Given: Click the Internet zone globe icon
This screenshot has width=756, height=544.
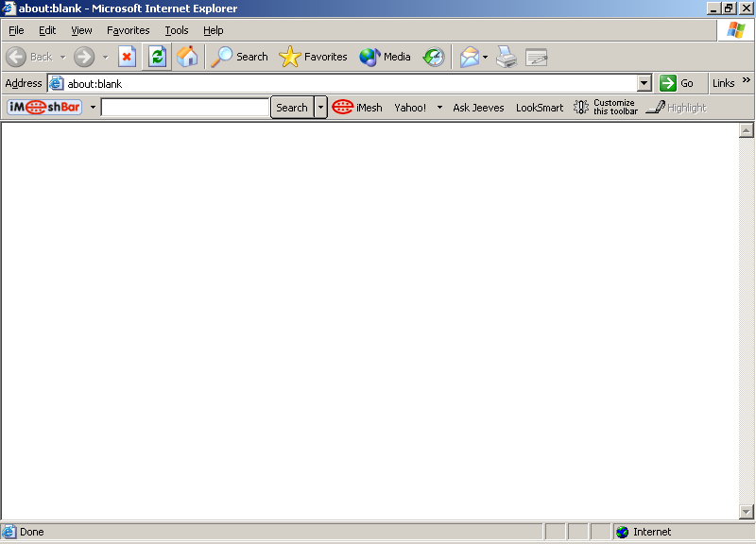Looking at the screenshot, I should 623,532.
